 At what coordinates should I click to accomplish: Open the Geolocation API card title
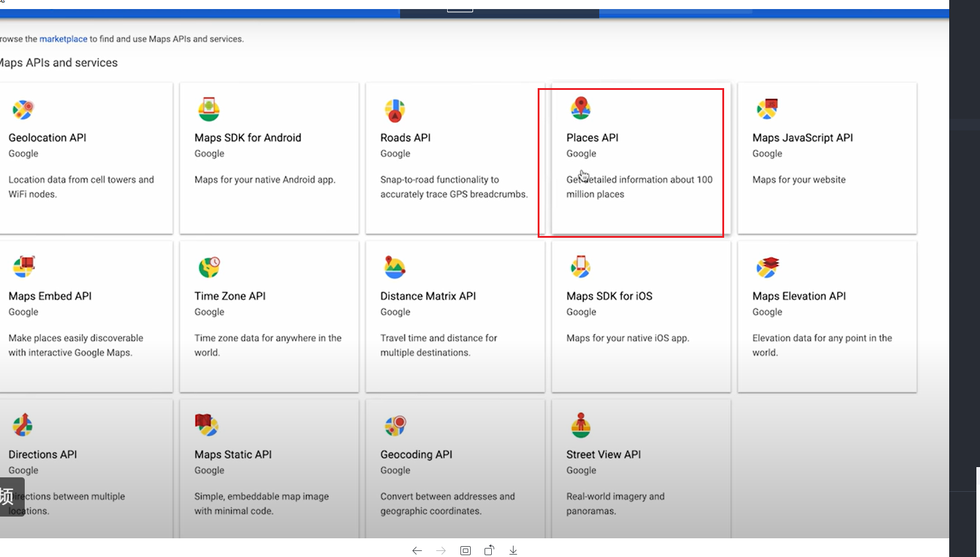click(x=47, y=138)
